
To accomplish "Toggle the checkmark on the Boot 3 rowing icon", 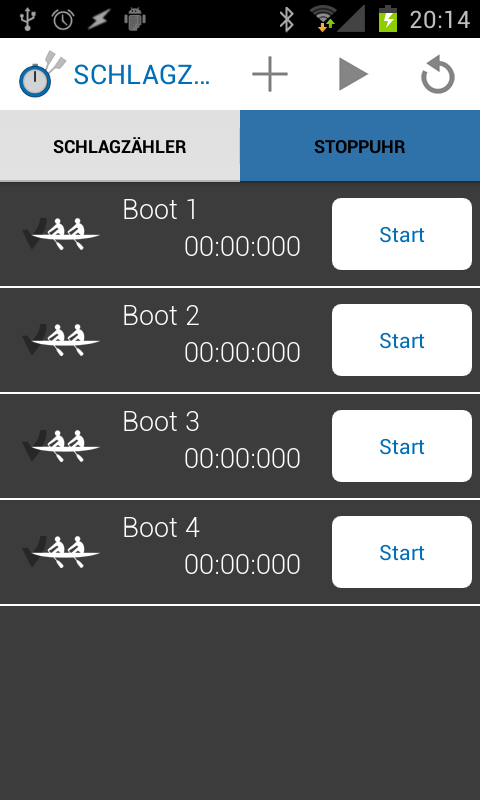I will (x=61, y=446).
